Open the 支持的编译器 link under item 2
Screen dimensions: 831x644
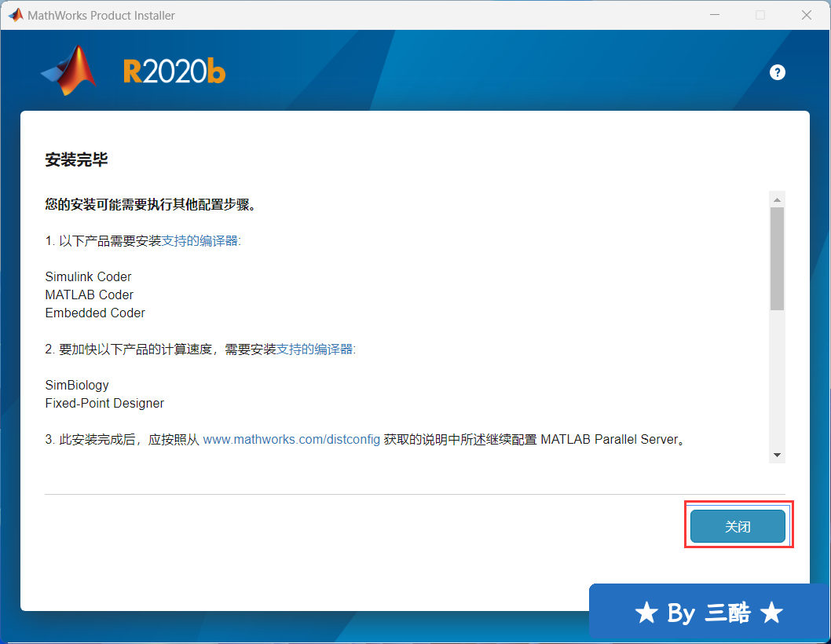click(315, 349)
